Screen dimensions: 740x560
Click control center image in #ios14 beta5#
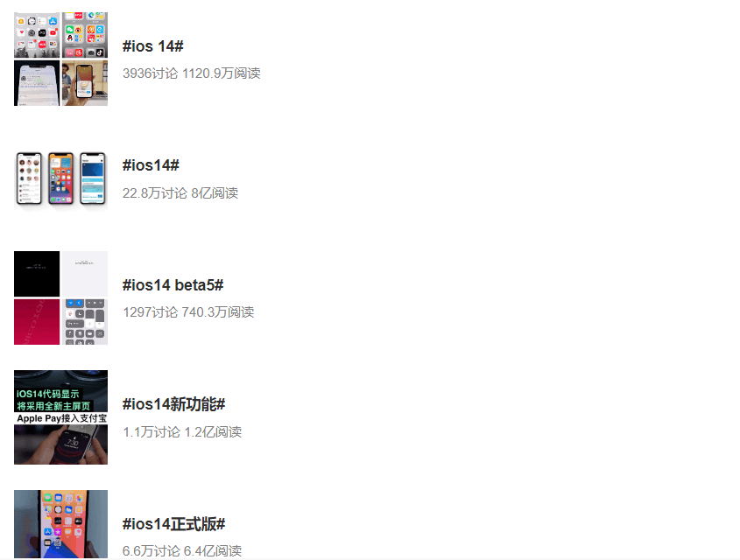85,322
